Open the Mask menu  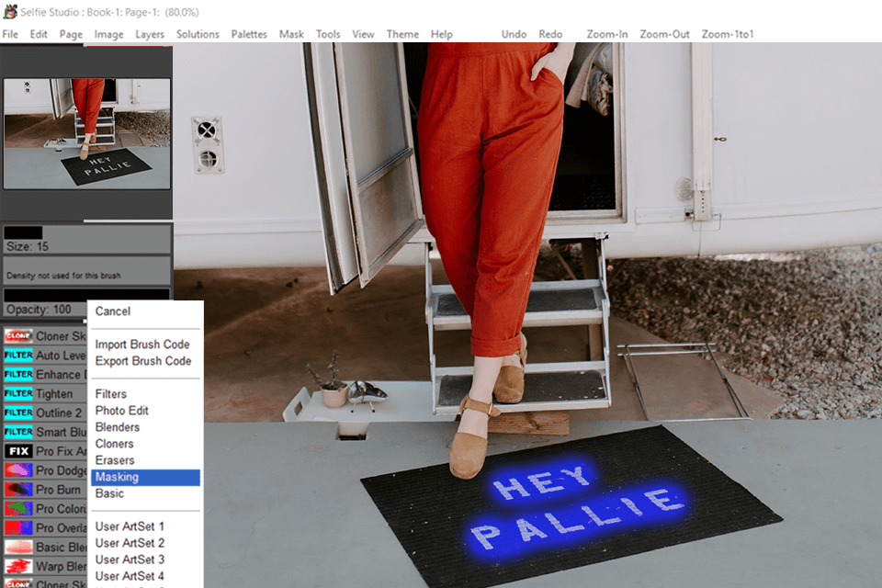point(291,34)
